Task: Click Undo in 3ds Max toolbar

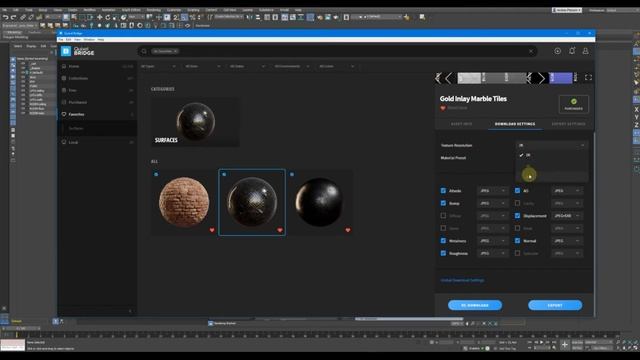Action: click(5, 17)
